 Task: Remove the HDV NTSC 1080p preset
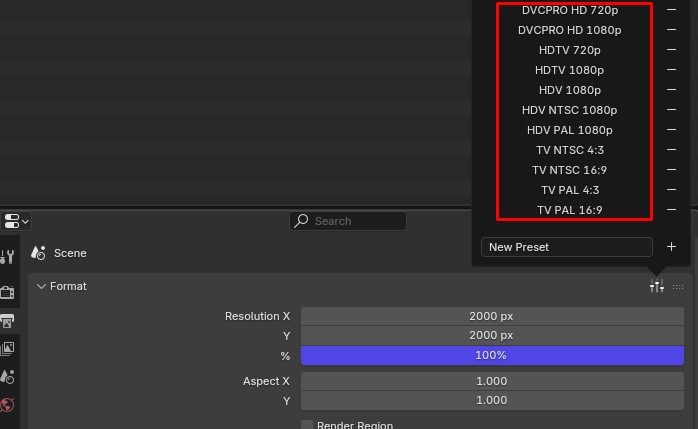click(x=671, y=110)
